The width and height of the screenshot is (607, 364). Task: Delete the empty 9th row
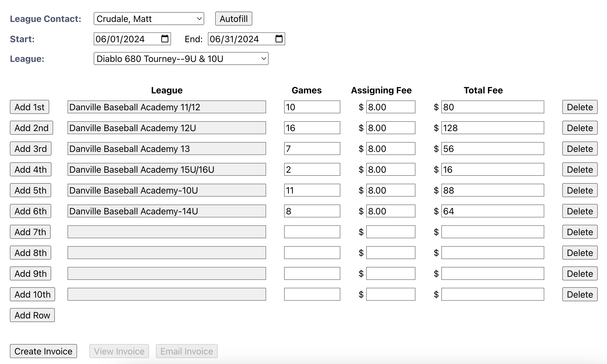(x=580, y=273)
